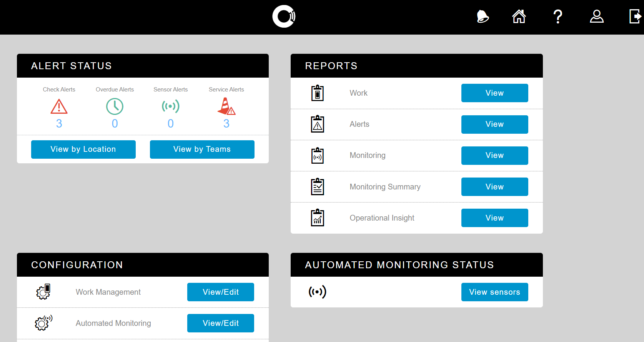Open View/Edit for Automated Monitoring

coord(221,323)
